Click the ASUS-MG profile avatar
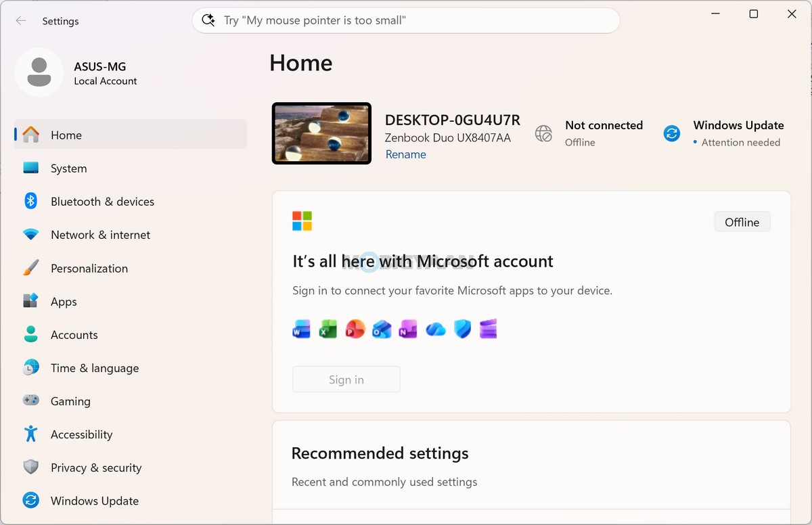812x525 pixels. 39,72
